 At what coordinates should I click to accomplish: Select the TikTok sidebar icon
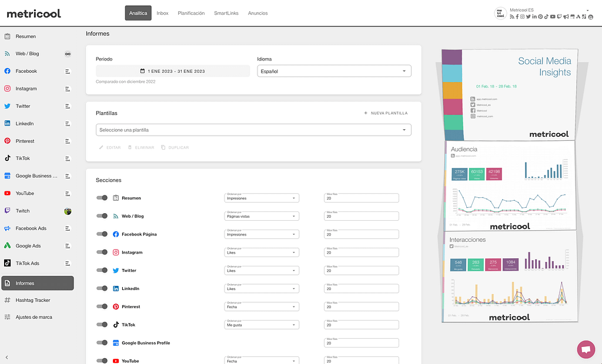[8, 159]
